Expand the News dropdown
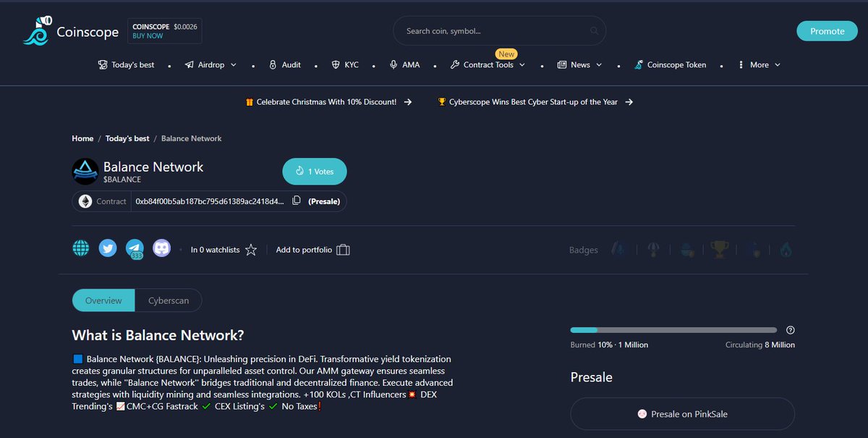868x438 pixels. [x=579, y=64]
